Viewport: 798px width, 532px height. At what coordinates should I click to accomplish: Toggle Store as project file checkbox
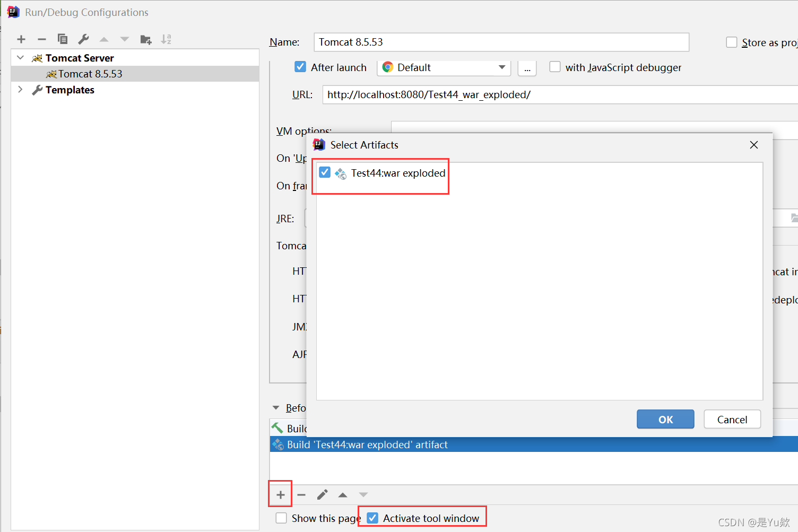click(732, 42)
